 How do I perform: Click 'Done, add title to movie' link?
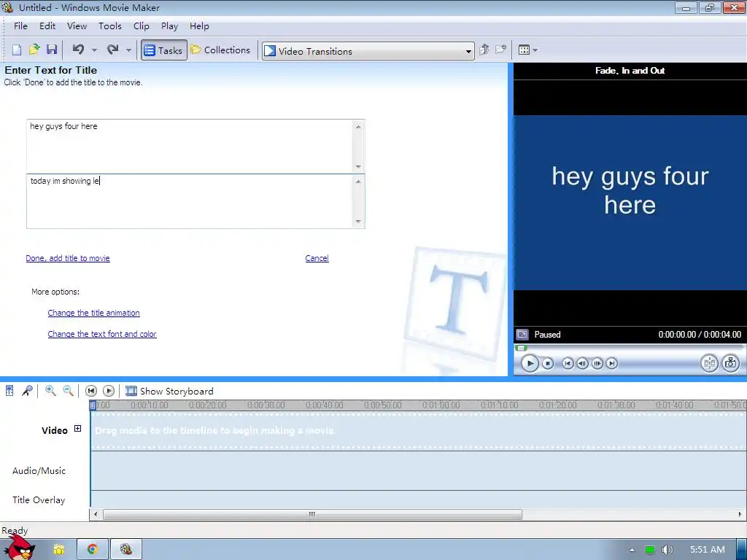(x=68, y=258)
